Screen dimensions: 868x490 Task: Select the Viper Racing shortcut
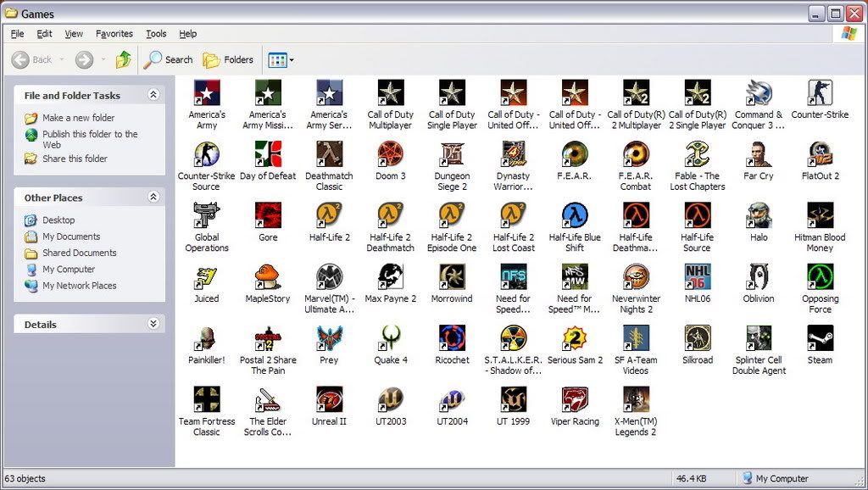coord(575,399)
